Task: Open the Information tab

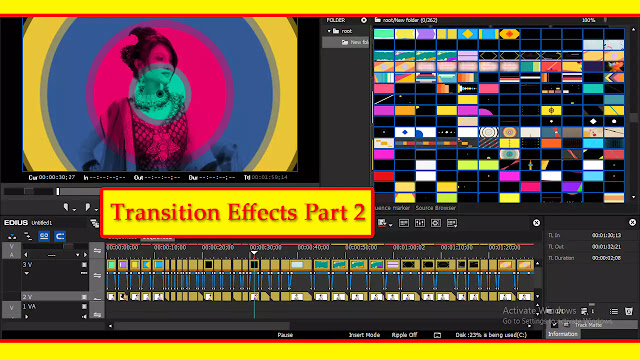Action: point(562,334)
